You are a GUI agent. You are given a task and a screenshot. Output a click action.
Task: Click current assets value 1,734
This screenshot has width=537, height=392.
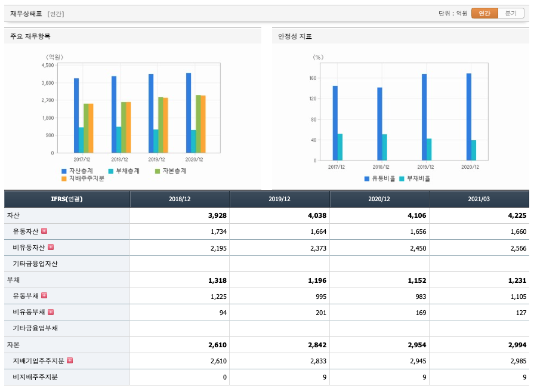pos(218,232)
